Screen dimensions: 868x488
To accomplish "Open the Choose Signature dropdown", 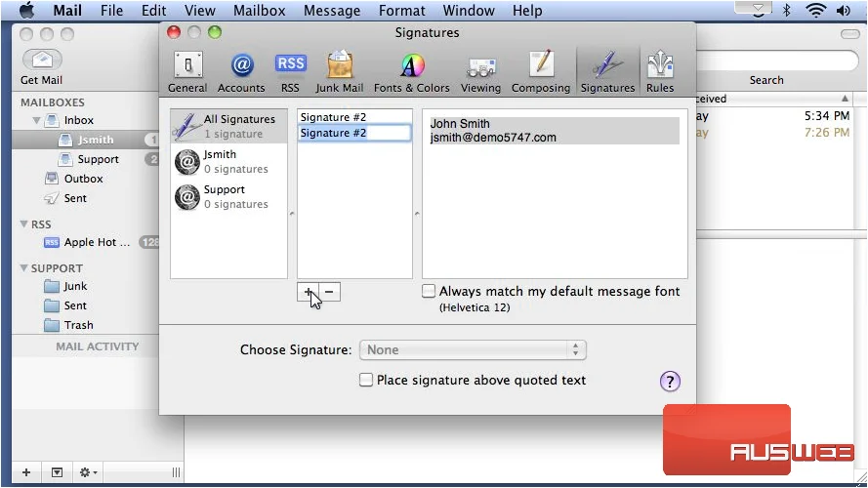I will pos(473,349).
